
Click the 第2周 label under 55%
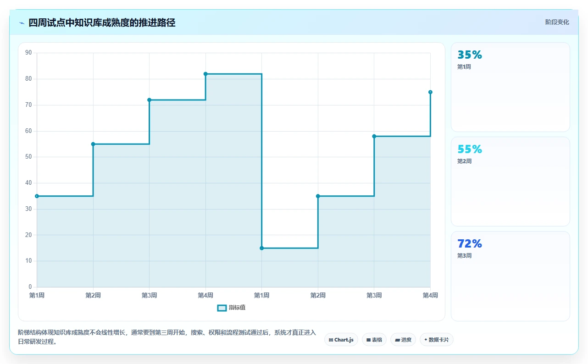tap(464, 161)
